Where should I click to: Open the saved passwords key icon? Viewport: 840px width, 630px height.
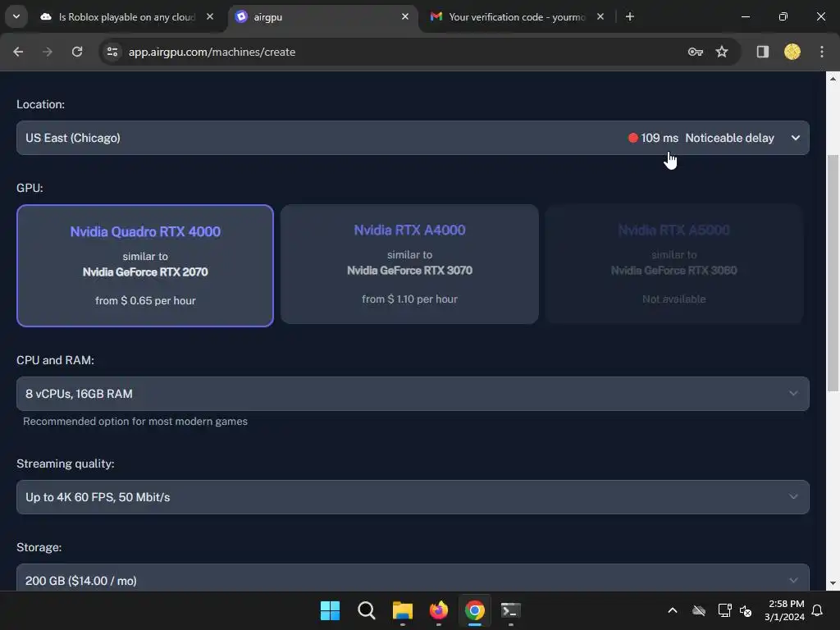(x=696, y=52)
